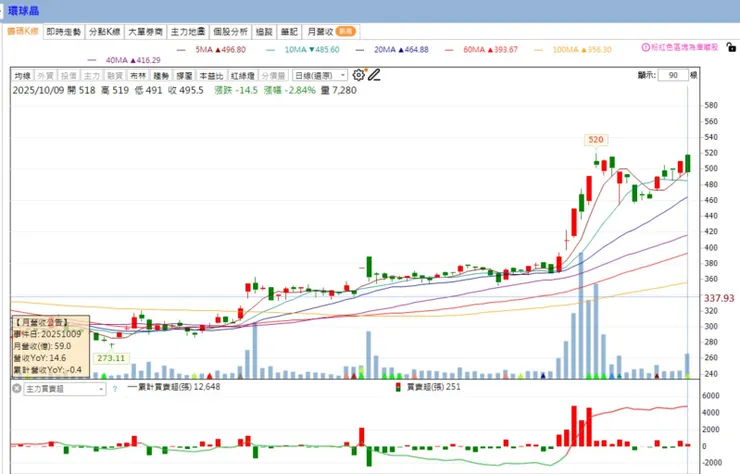Toggle the 主力 overlay button

pos(92,76)
